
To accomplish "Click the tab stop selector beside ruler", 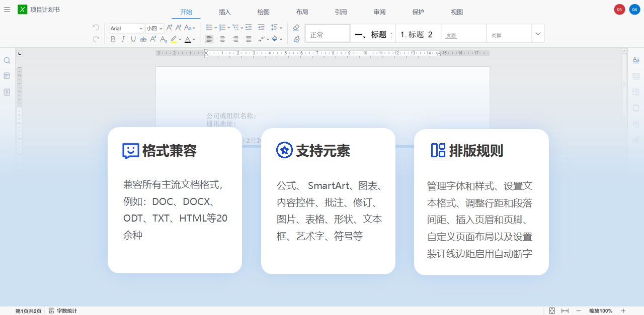I will pyautogui.click(x=20, y=53).
